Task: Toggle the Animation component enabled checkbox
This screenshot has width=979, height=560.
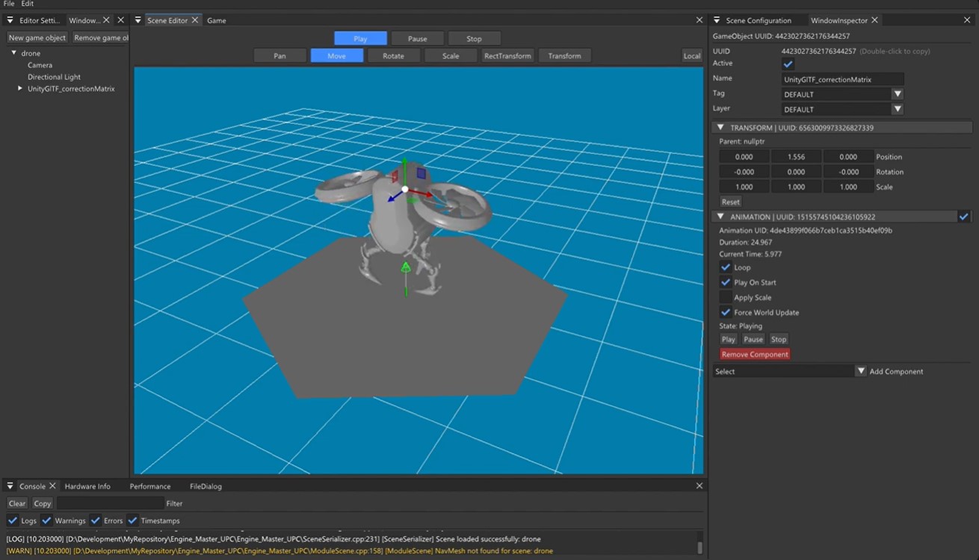Action: click(963, 217)
